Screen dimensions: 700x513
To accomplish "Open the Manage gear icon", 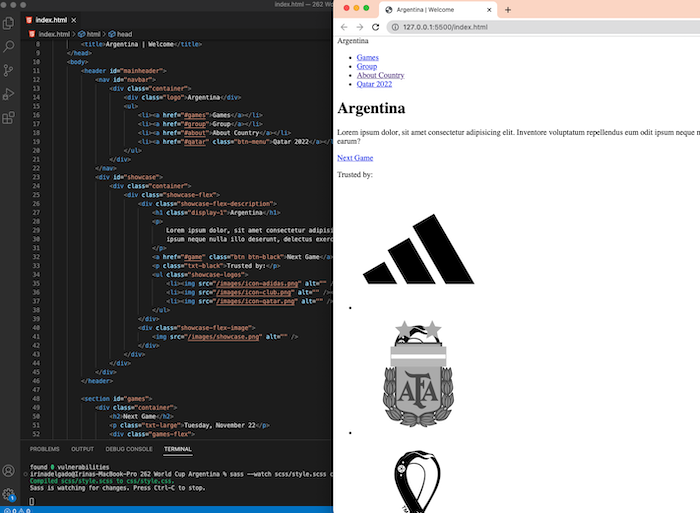I will pos(8,494).
